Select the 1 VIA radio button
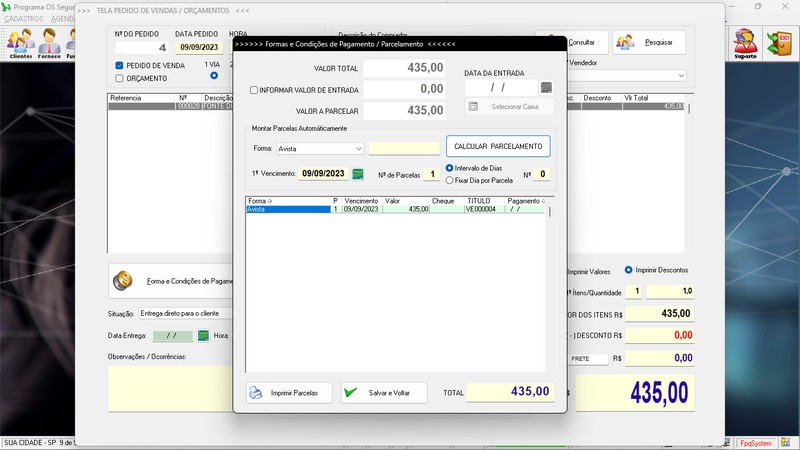800x450 pixels. pyautogui.click(x=214, y=76)
